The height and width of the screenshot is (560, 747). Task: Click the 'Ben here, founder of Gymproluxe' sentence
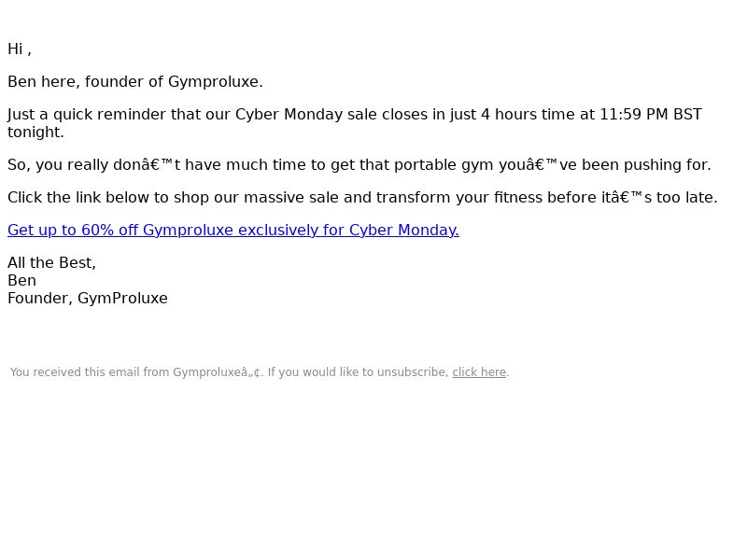(135, 82)
